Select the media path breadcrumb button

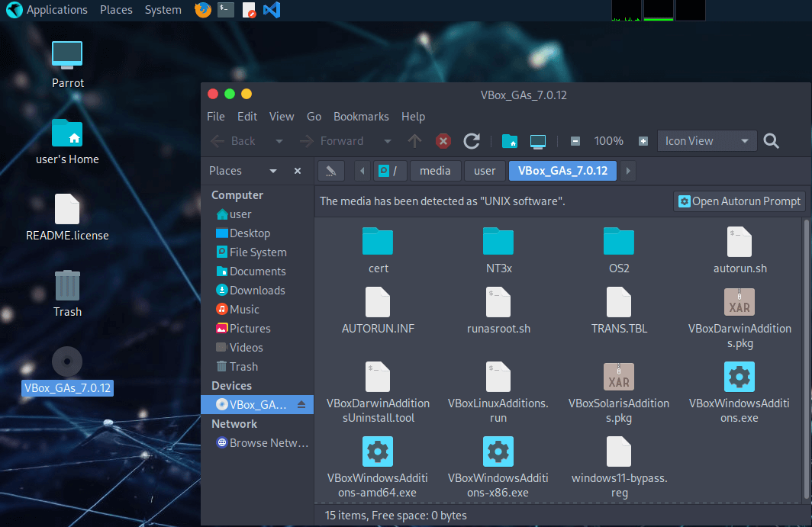tap(435, 171)
